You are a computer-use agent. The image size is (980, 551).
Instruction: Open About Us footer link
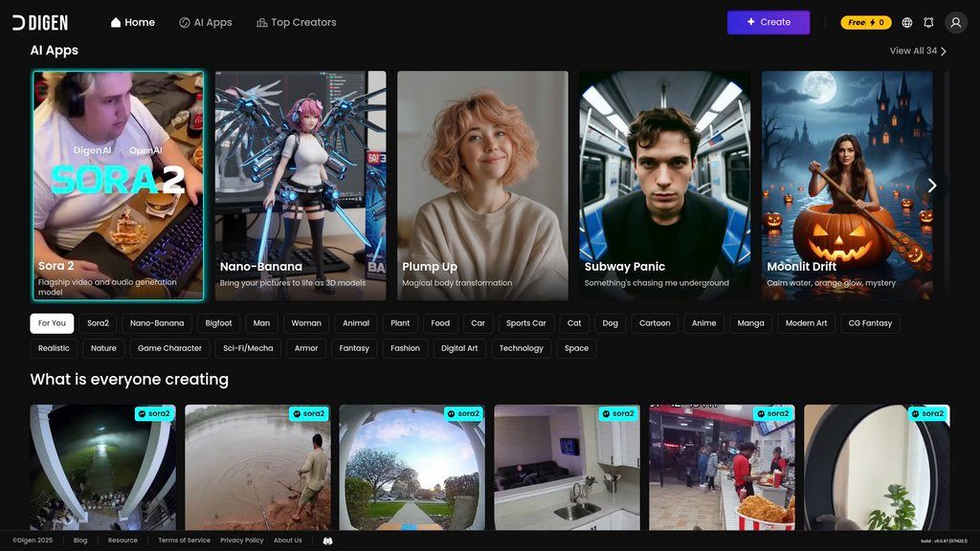pyautogui.click(x=287, y=540)
